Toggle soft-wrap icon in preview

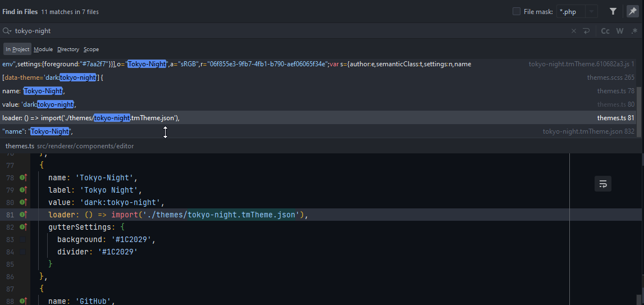(603, 184)
